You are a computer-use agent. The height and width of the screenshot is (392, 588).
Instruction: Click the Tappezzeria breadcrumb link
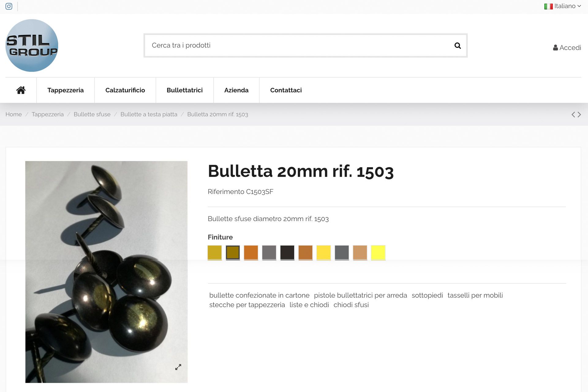48,114
